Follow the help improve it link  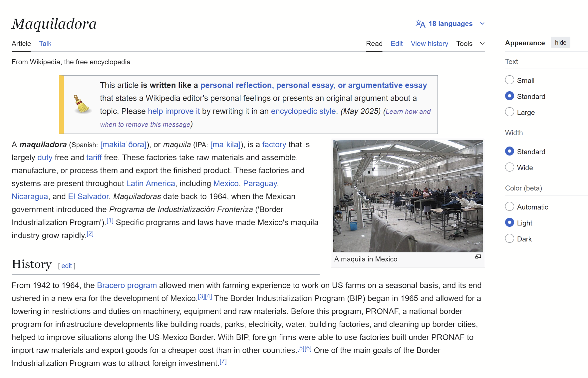(174, 111)
